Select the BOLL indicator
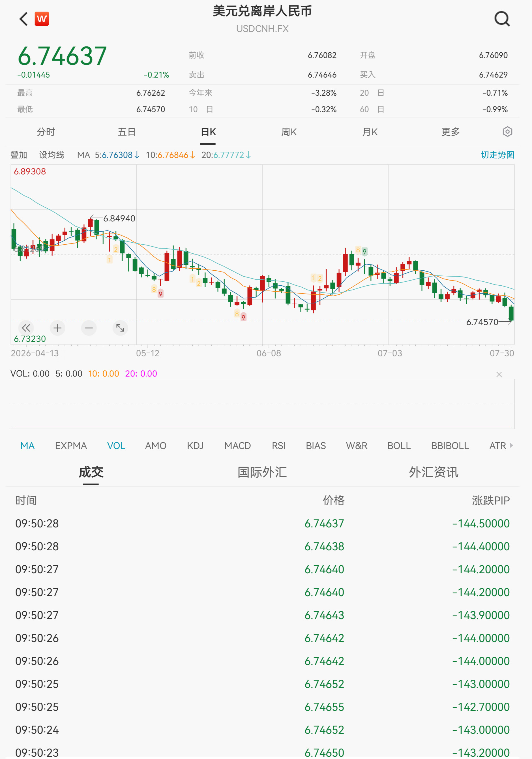 399,446
